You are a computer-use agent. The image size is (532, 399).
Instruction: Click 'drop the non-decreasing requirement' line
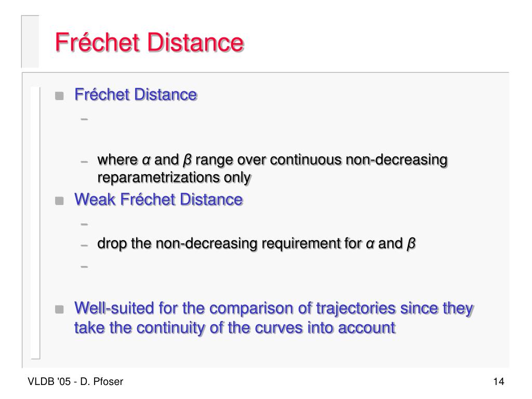(256, 244)
